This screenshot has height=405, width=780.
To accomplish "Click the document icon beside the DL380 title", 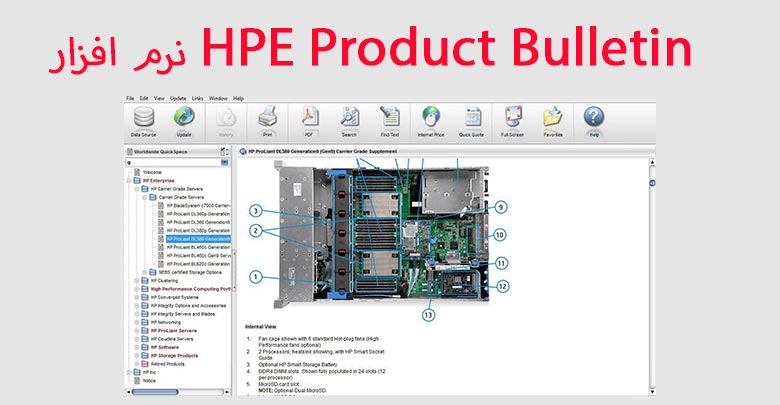I will coord(243,151).
